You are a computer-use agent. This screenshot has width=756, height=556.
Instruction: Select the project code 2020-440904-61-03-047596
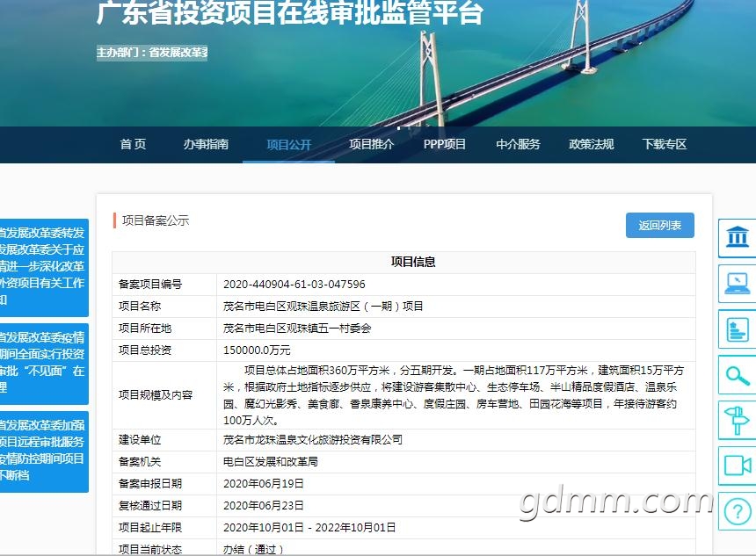[x=294, y=285]
